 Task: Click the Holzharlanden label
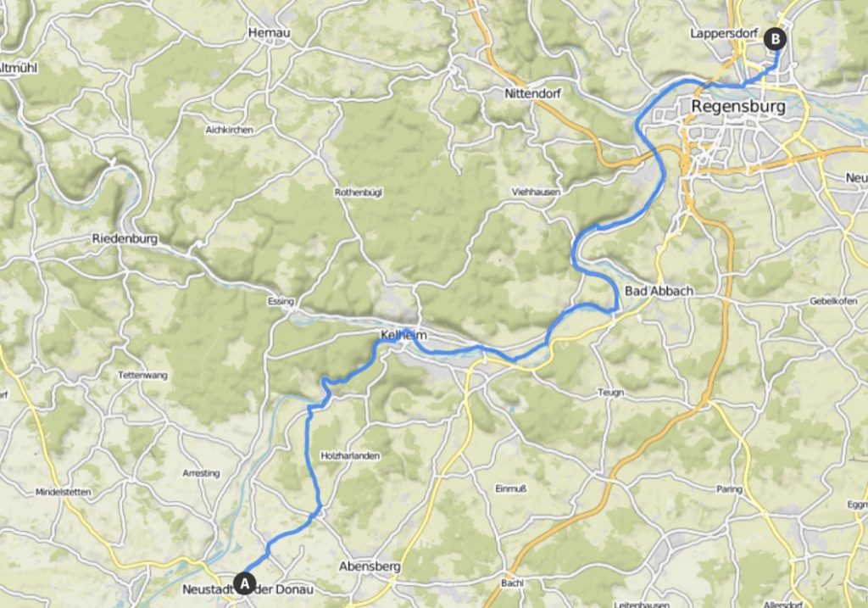pos(350,455)
